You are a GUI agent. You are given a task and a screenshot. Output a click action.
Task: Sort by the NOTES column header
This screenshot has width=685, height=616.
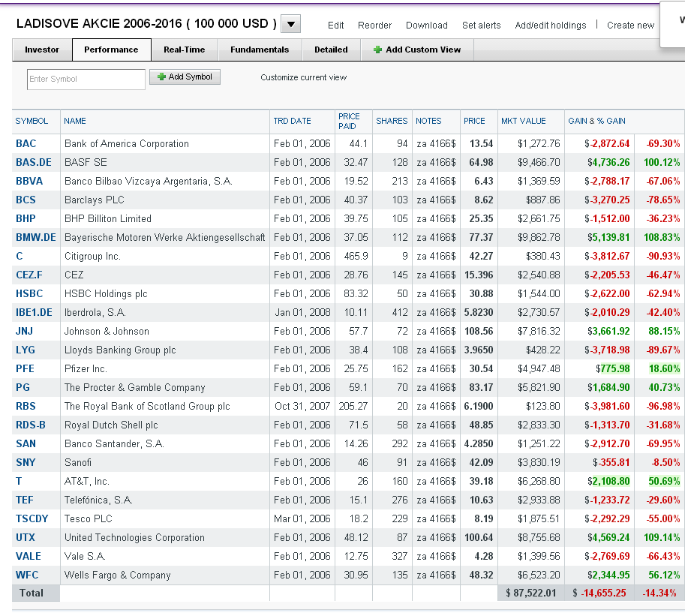[428, 121]
